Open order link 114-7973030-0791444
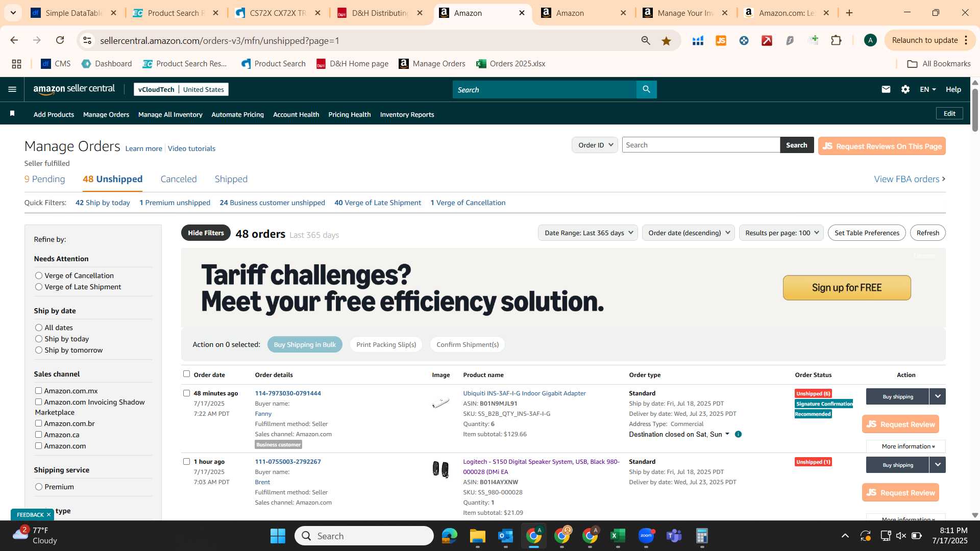 click(288, 393)
